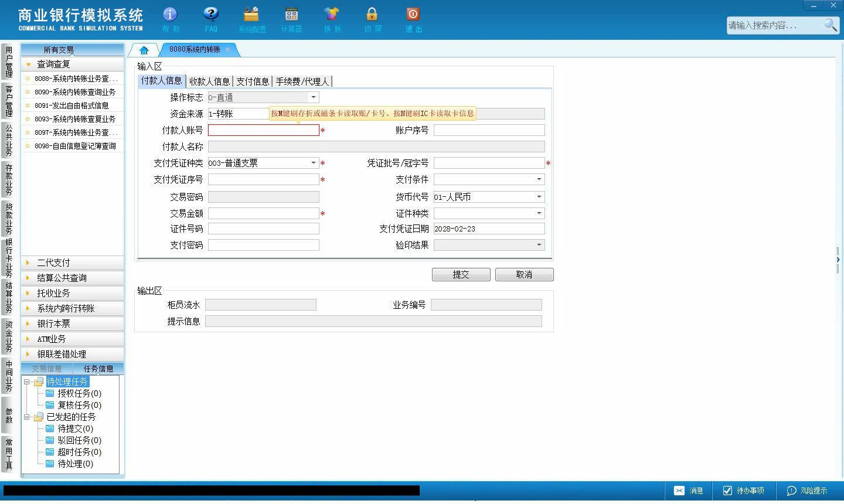Open the 公共业务 side tab

pyautogui.click(x=8, y=139)
